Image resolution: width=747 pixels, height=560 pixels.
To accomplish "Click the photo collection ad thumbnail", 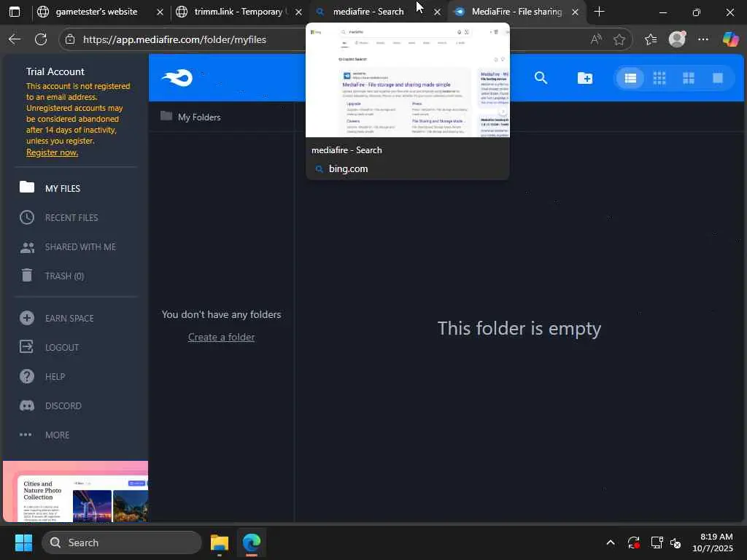I will point(75,491).
